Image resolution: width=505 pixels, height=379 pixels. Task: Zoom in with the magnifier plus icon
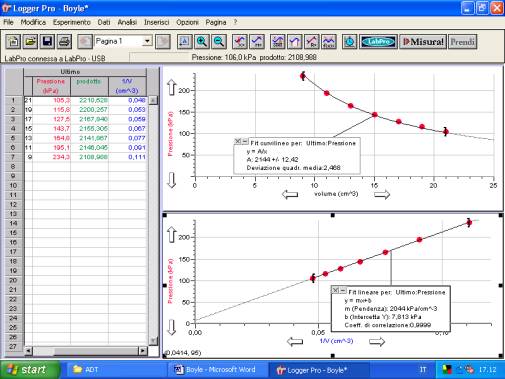202,42
